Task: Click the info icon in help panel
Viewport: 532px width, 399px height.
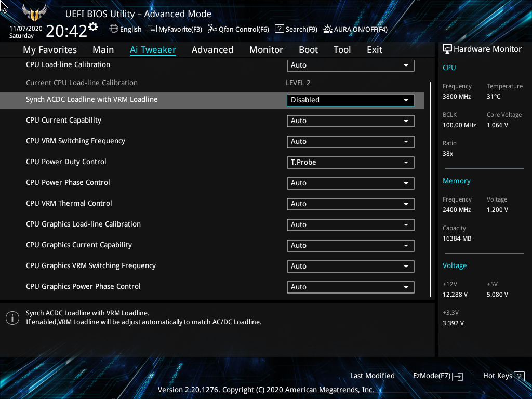Action: (12, 318)
